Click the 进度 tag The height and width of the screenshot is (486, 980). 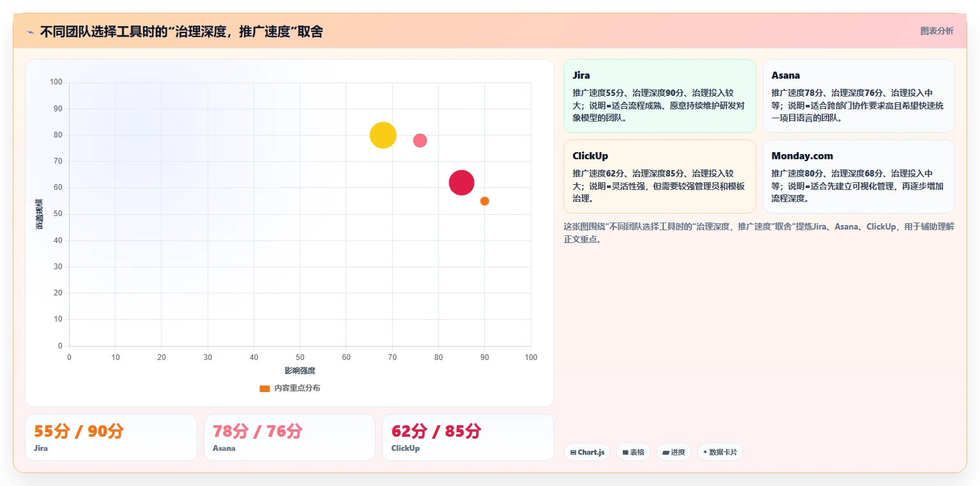pos(674,452)
